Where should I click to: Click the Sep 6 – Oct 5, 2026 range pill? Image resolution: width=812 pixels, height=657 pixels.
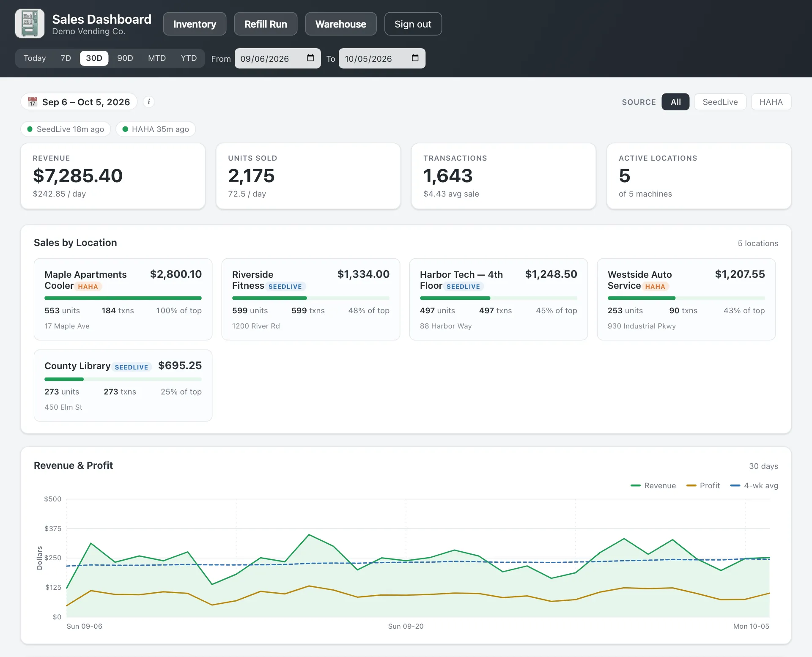(79, 102)
